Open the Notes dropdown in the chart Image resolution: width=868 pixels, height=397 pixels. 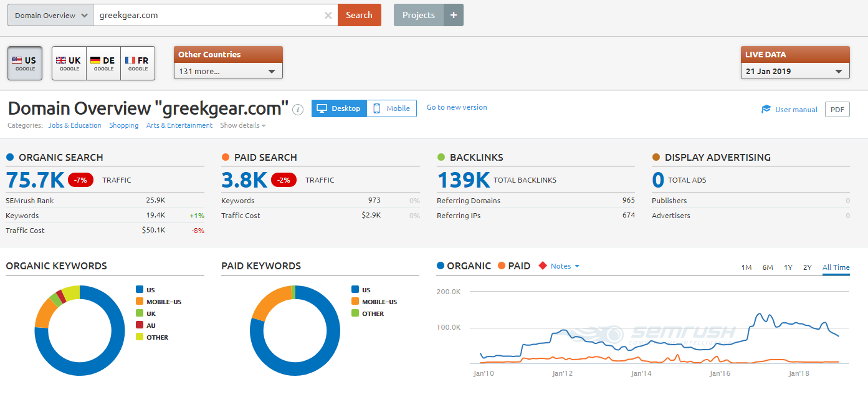565,266
